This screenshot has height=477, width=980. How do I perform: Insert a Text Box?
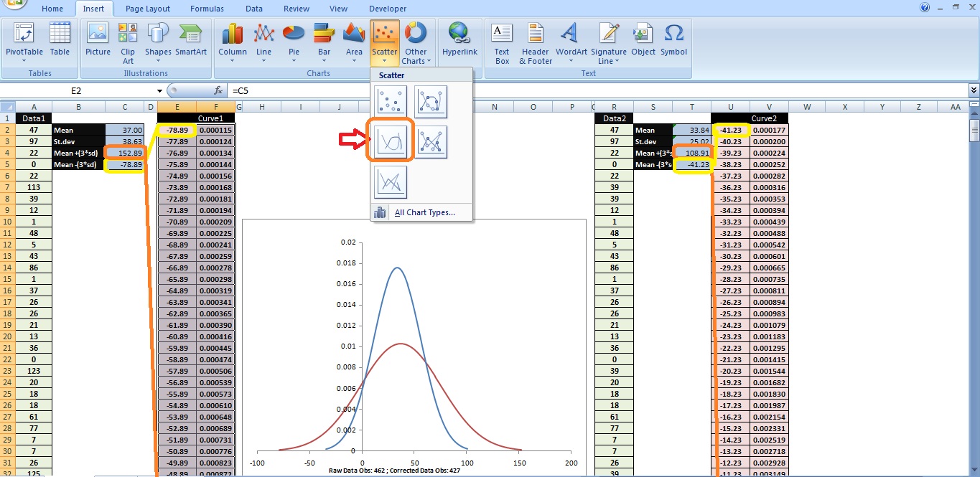pyautogui.click(x=501, y=42)
